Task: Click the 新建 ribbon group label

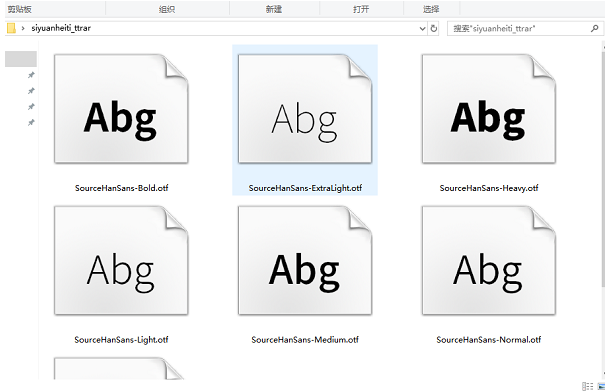Action: click(274, 9)
